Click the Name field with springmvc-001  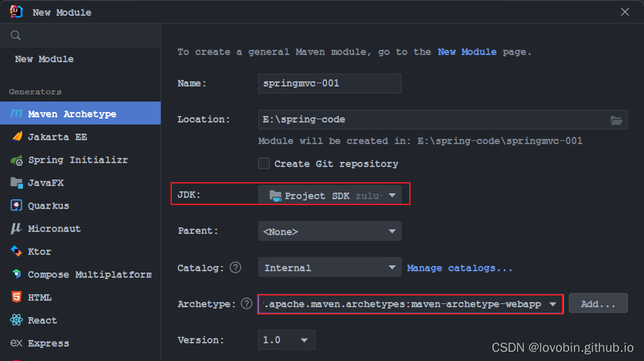[x=330, y=83]
